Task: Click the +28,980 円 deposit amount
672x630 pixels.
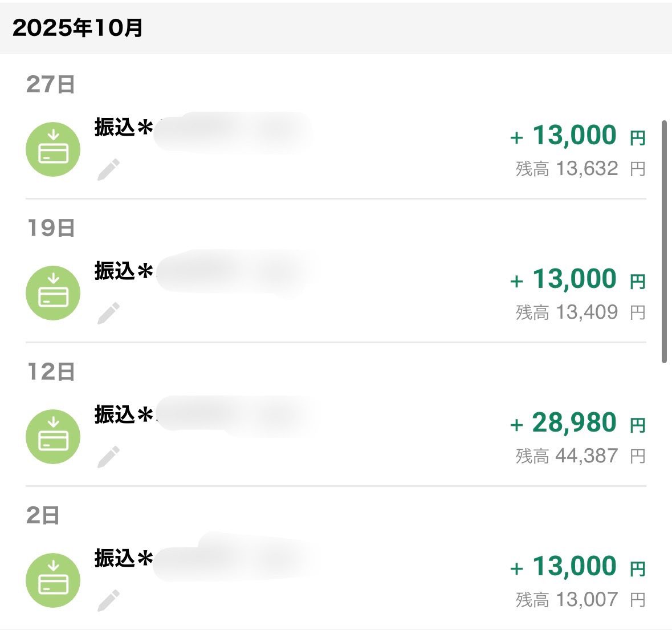Action: point(577,423)
